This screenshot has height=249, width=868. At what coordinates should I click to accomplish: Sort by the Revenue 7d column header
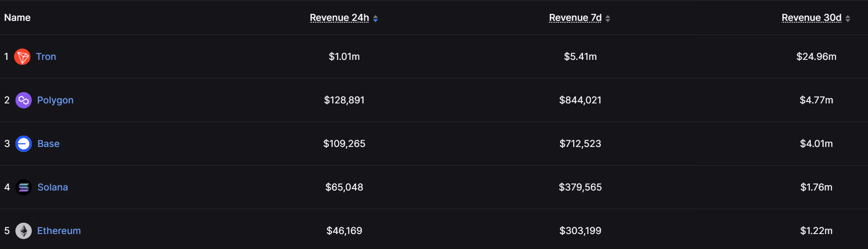coord(575,18)
